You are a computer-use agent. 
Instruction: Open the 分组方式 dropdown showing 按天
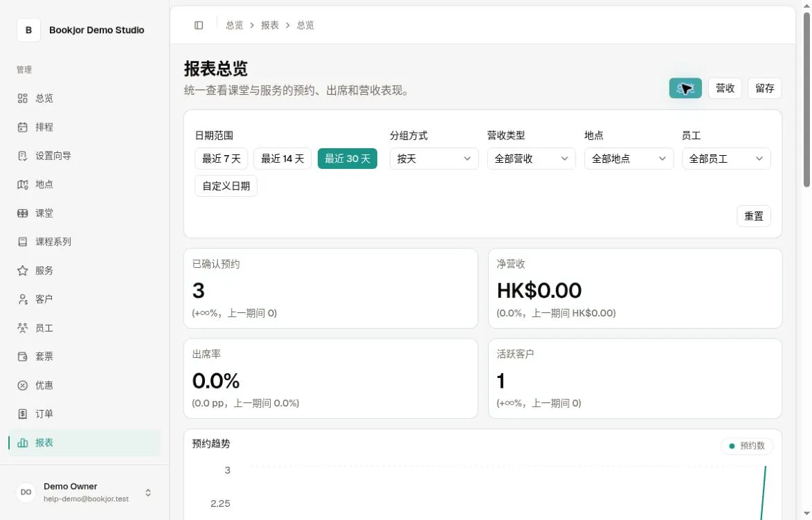point(434,159)
